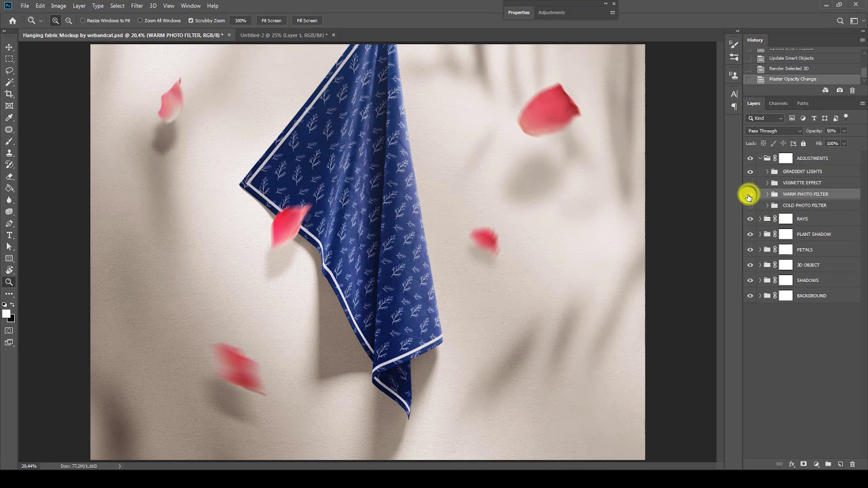Viewport: 868px width, 488px height.
Task: Enable Resize Windows to Fit checkbox
Action: pos(83,20)
